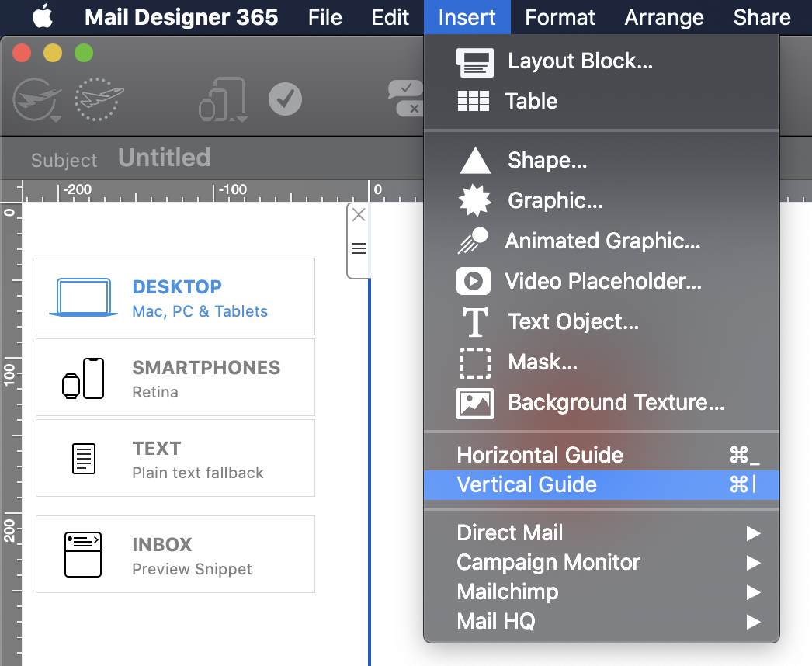Expand the Mail HQ submenu
The image size is (812, 666).
click(601, 622)
